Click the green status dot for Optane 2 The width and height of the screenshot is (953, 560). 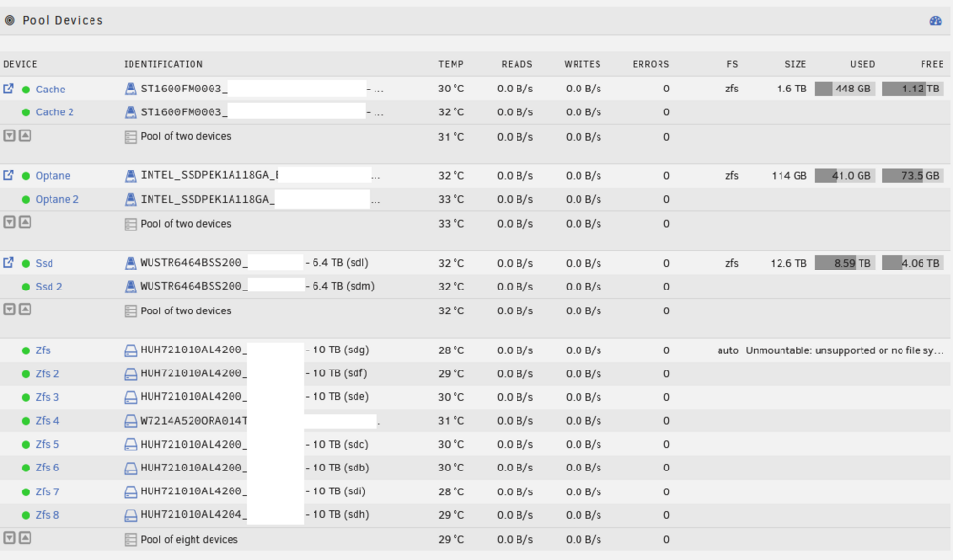26,200
